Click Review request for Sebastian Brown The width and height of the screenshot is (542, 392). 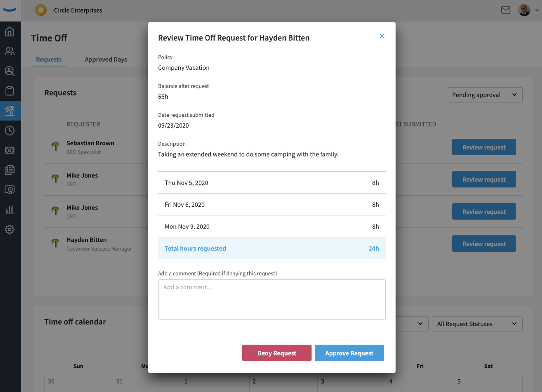click(484, 147)
